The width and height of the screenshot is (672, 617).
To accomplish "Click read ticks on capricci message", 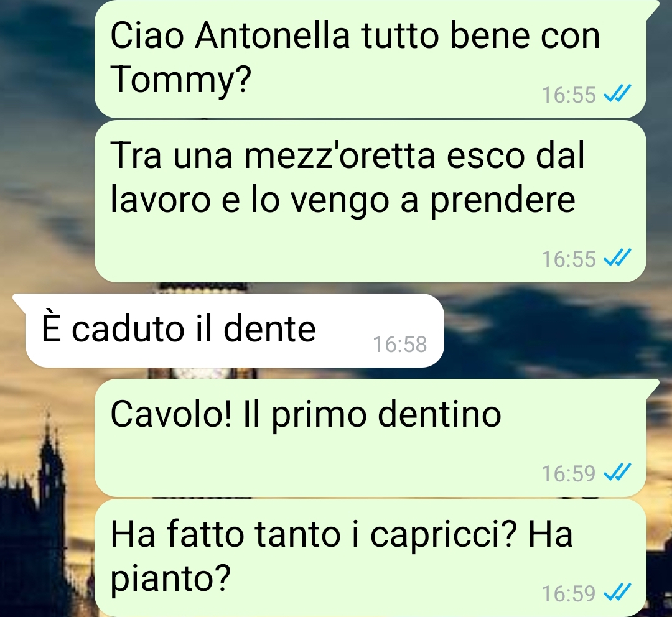I will point(617,593).
